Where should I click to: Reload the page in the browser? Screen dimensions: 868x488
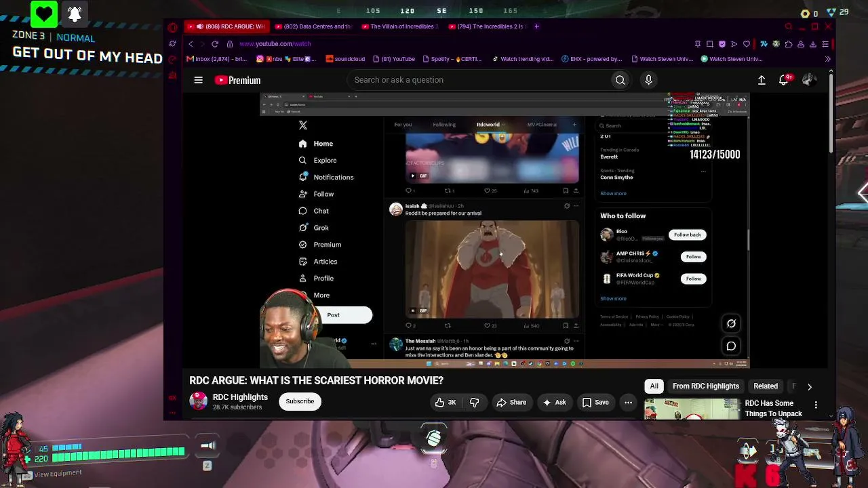pyautogui.click(x=215, y=44)
